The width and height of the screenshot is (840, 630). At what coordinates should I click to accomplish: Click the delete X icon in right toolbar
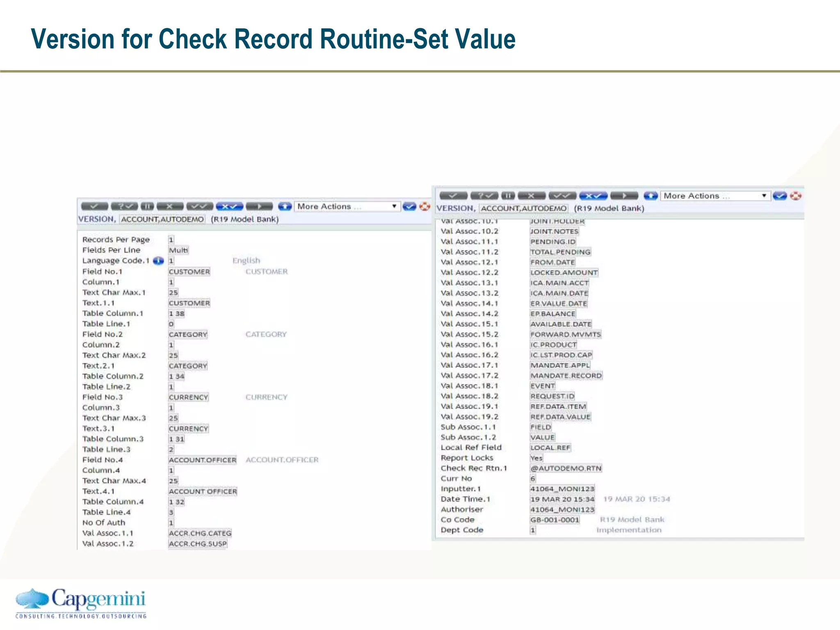531,196
